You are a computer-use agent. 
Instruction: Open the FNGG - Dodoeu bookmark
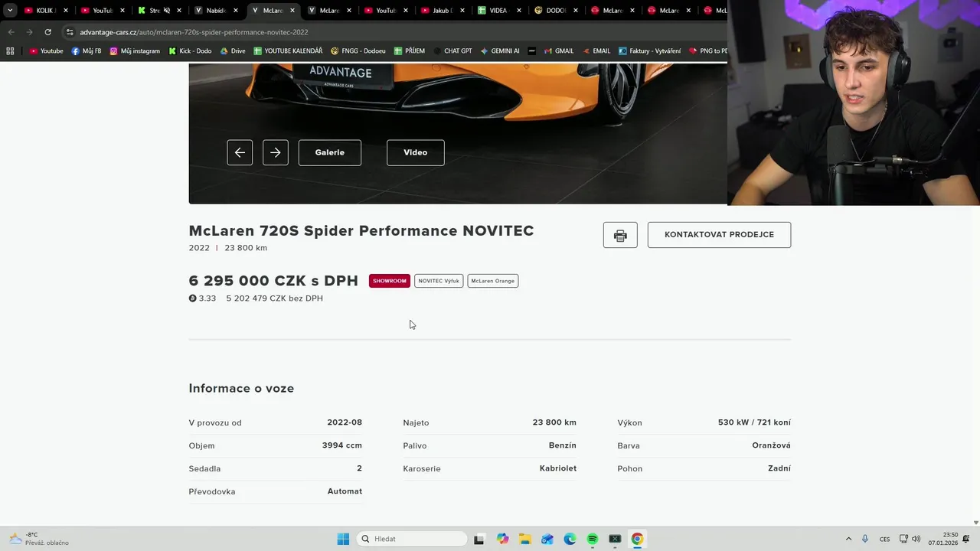pyautogui.click(x=358, y=51)
